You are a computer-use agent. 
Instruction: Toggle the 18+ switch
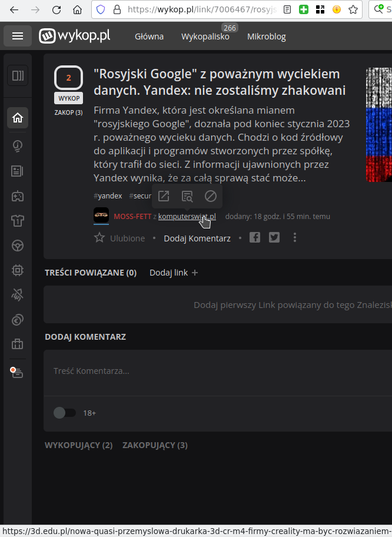click(x=65, y=413)
